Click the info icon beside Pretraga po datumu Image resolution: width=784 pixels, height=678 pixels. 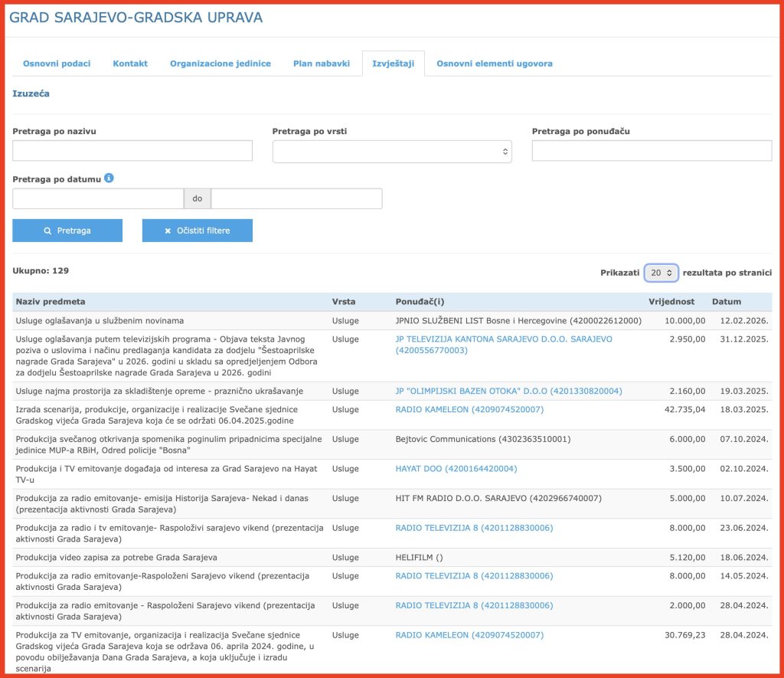tap(109, 179)
